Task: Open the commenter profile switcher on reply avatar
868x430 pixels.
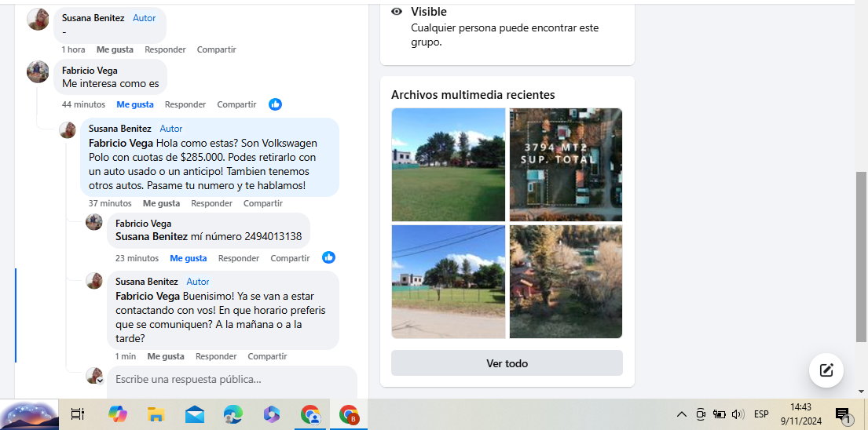Action: point(95,377)
